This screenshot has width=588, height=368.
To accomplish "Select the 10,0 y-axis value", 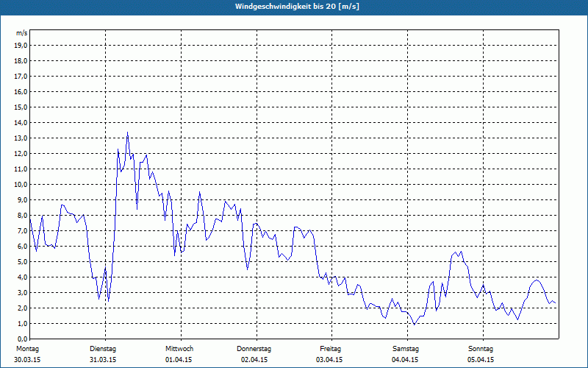I will (x=22, y=185).
